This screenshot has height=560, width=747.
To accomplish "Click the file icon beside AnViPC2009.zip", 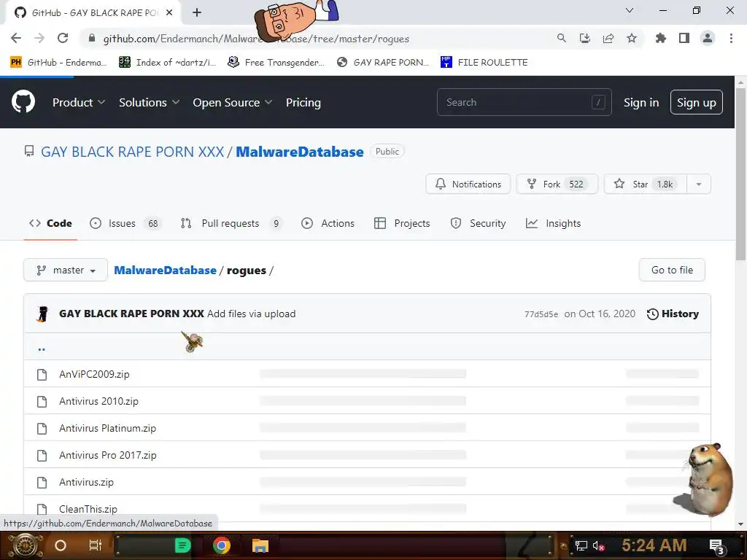I will click(42, 374).
